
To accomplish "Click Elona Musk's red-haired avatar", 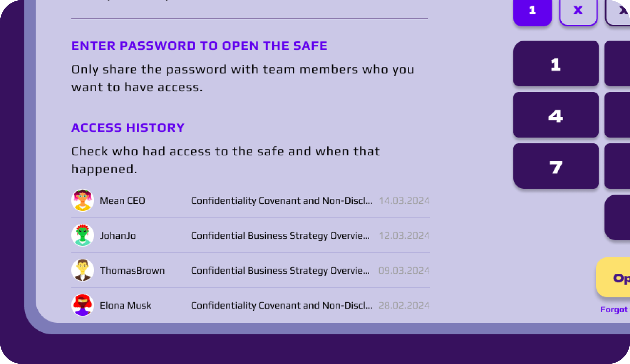I will [83, 305].
